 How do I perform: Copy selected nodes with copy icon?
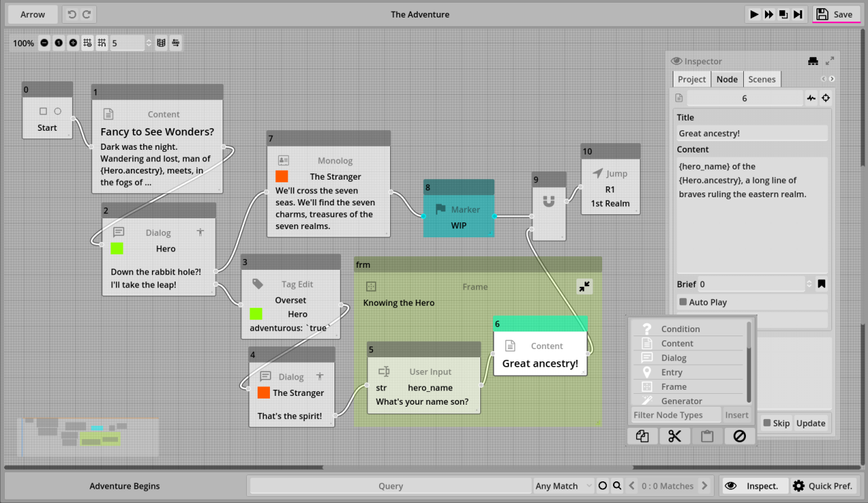pos(642,436)
